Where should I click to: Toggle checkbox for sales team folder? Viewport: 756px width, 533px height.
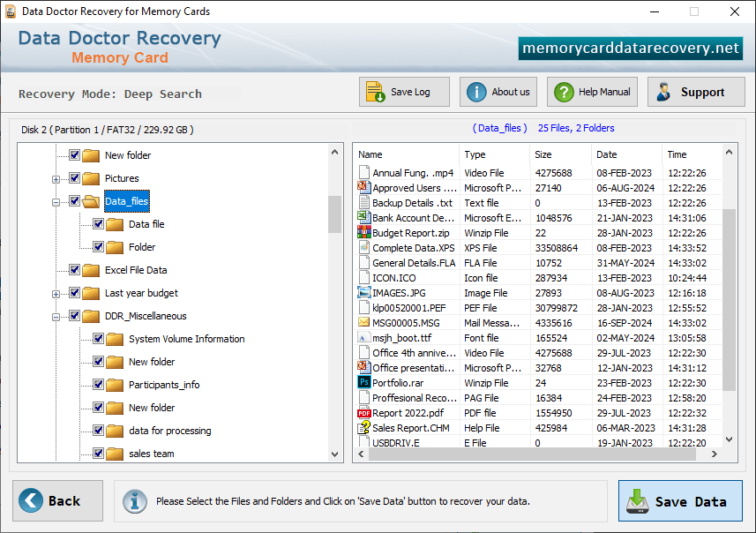(x=98, y=454)
